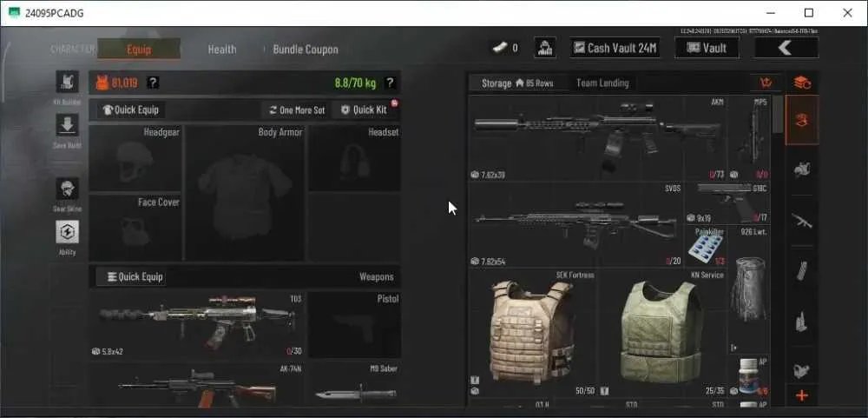Select the Ability lightning icon
The height and width of the screenshot is (418, 868).
(67, 232)
